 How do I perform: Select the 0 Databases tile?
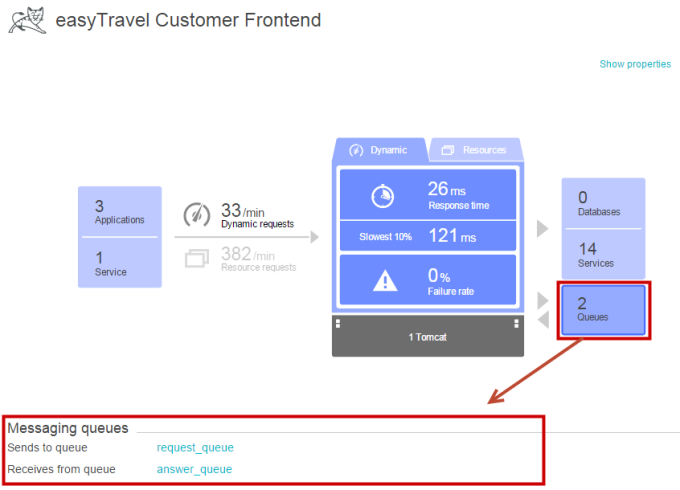603,203
